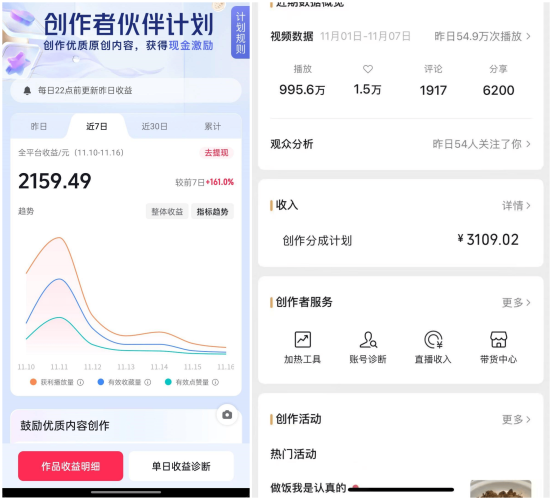Screen dimensions: 552x500
Task: Toggle the blue 有效收藏量 legend dot
Action: click(101, 382)
